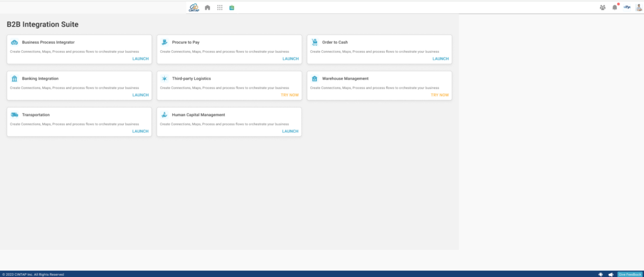Click the description text in Order to Cash card
The width and height of the screenshot is (644, 277).
(375, 52)
